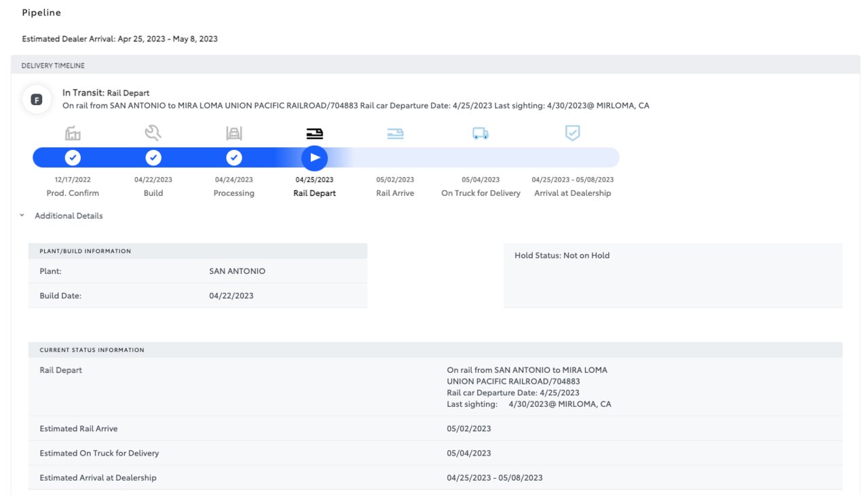Screen dimensions: 868x495
Task: Click the On Truck for Delivery stage label
Action: click(x=481, y=193)
